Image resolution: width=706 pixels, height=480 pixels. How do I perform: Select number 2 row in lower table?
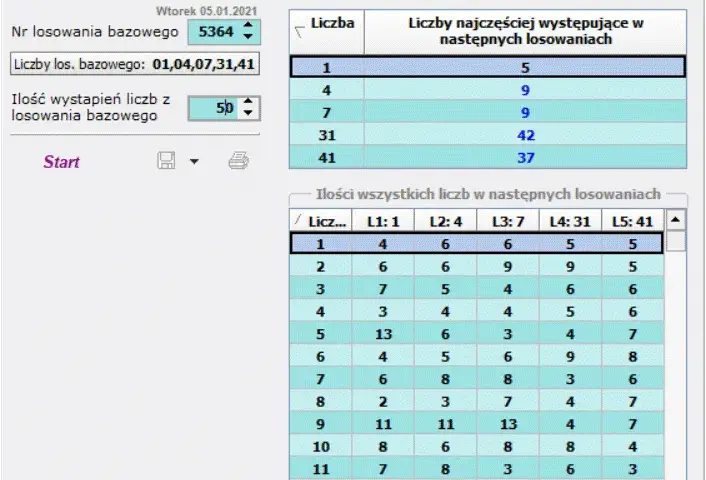477,266
